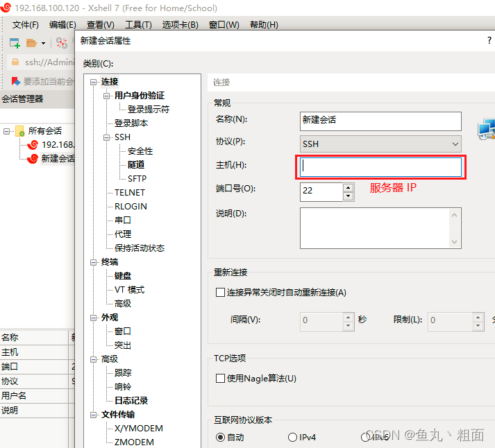Click the question mark help button of the dialog
Image resolution: width=495 pixels, height=448 pixels.
(489, 40)
